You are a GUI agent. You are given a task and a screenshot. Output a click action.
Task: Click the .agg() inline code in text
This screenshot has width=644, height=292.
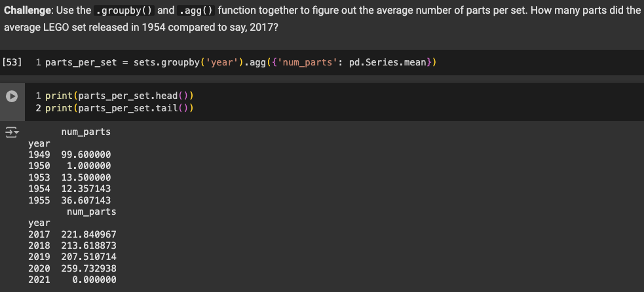tap(197, 10)
